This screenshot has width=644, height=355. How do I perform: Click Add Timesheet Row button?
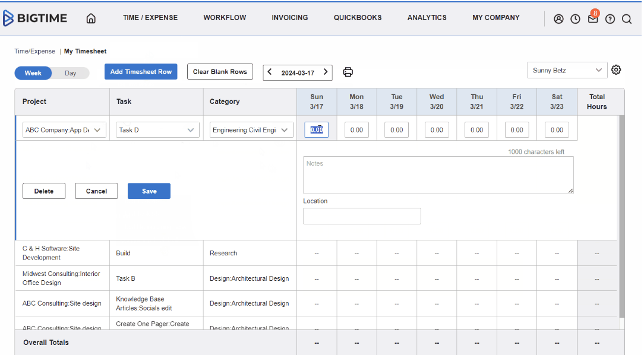[141, 71]
